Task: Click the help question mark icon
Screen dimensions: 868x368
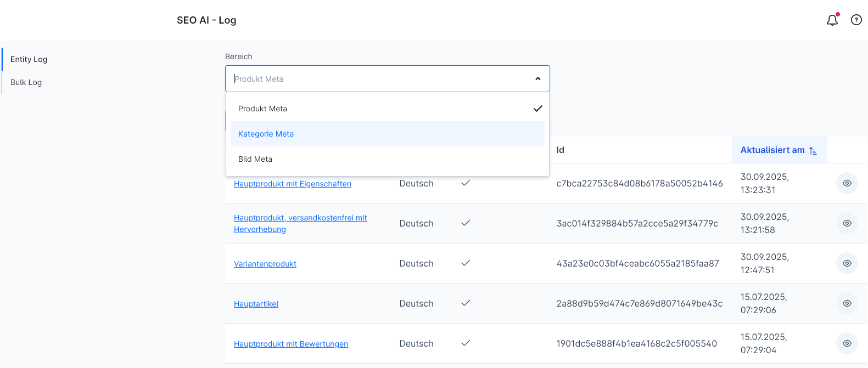Action: (856, 20)
